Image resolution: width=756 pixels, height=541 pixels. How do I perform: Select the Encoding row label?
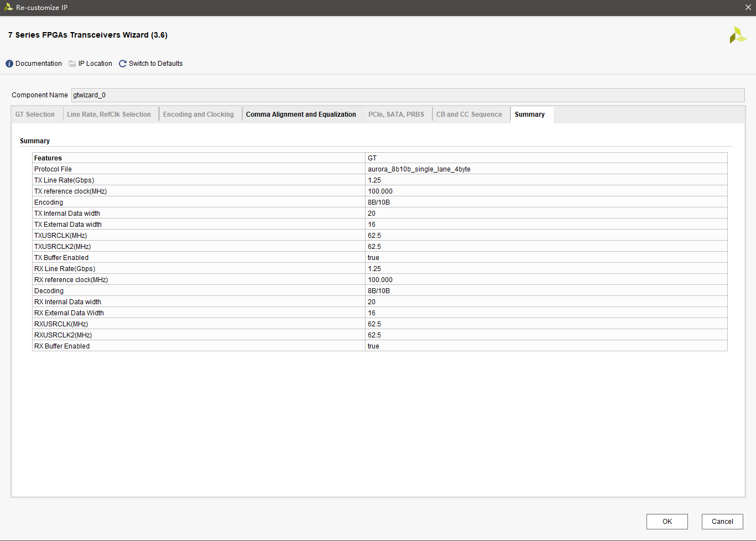pyautogui.click(x=49, y=202)
